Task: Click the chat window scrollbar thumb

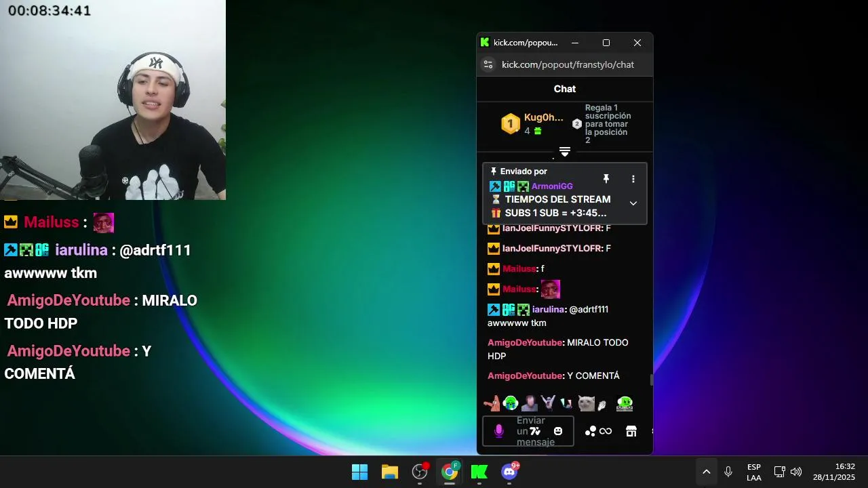Action: (x=652, y=380)
